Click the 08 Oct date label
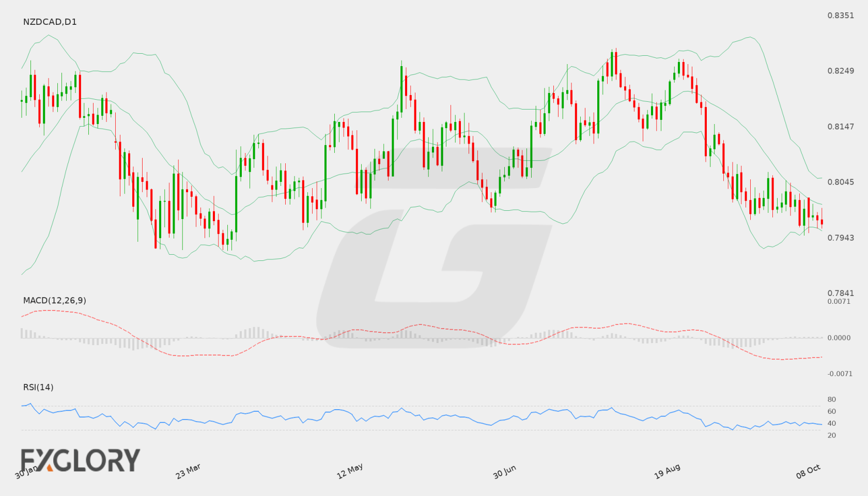Image resolution: width=868 pixels, height=496 pixels. tap(808, 471)
